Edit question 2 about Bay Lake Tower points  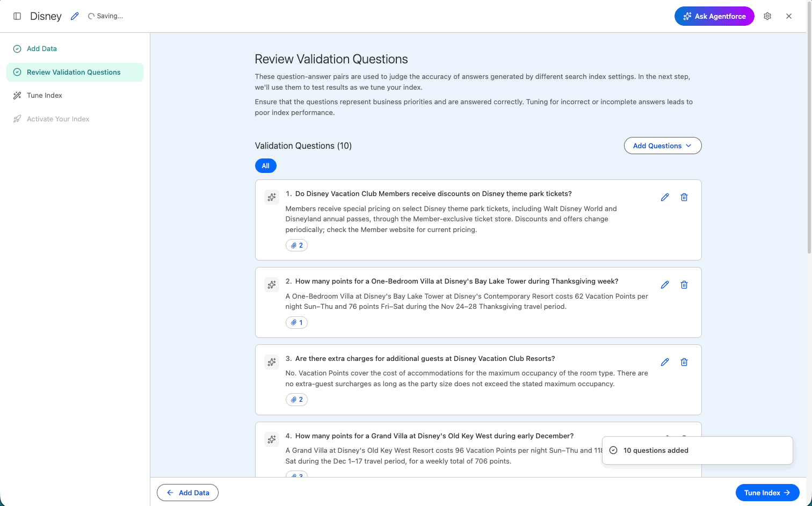click(x=665, y=285)
